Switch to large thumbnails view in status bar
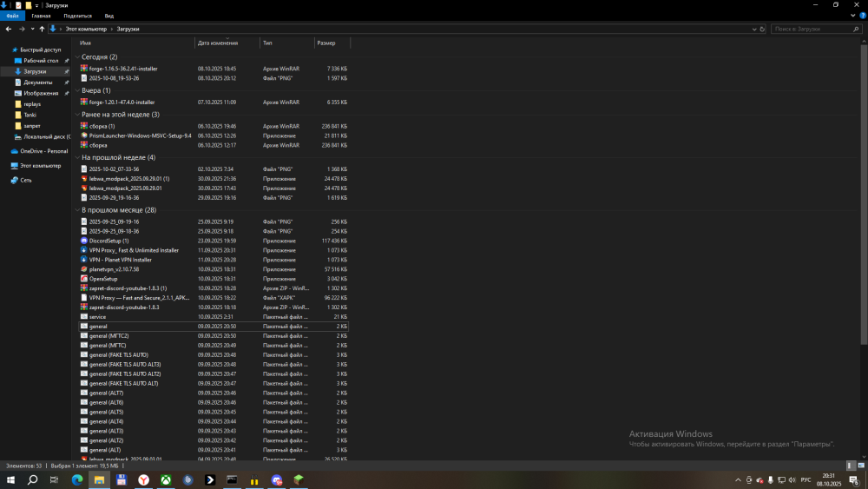This screenshot has height=489, width=868. point(861,466)
